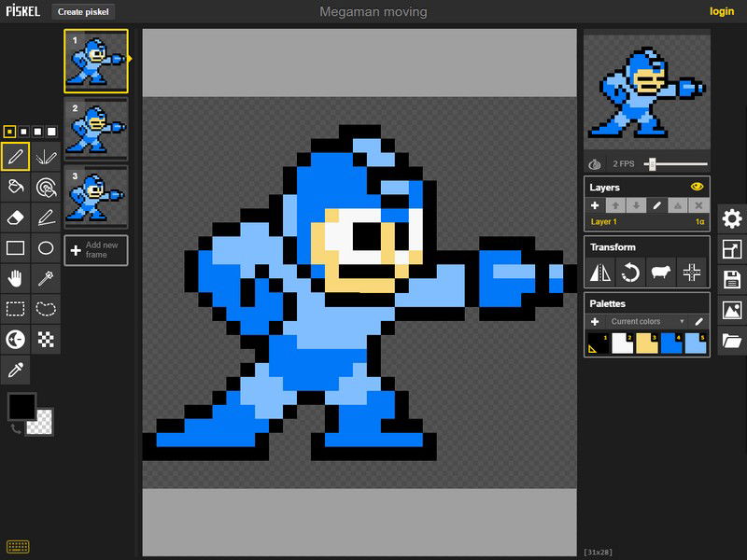Image resolution: width=747 pixels, height=560 pixels.
Task: Select the Eraser tool
Action: (15, 217)
